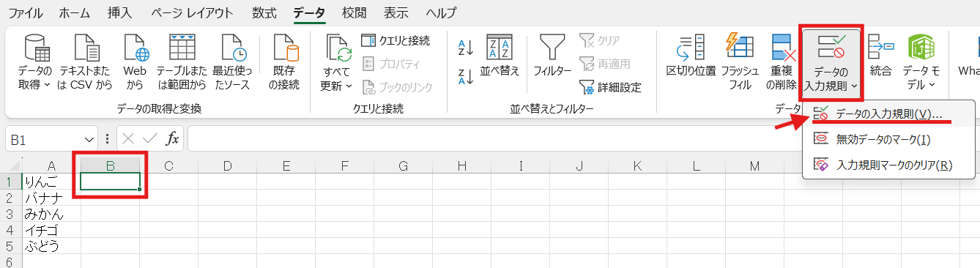Click the Web から import icon
This screenshot has width=980, height=268.
pos(135,62)
